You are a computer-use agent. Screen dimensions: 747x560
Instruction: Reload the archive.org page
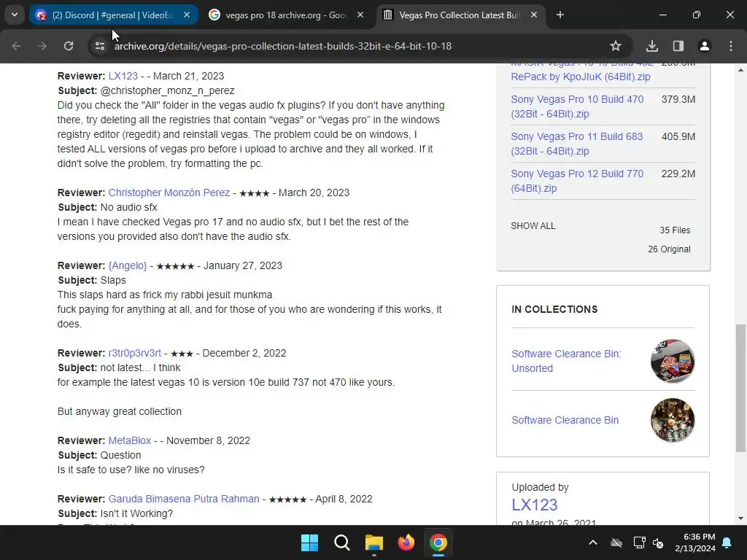click(x=69, y=46)
